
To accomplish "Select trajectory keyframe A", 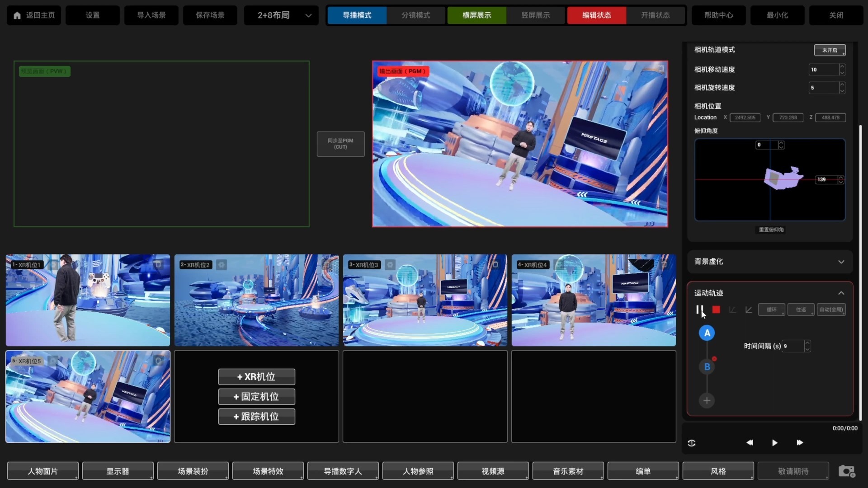I will (x=707, y=333).
